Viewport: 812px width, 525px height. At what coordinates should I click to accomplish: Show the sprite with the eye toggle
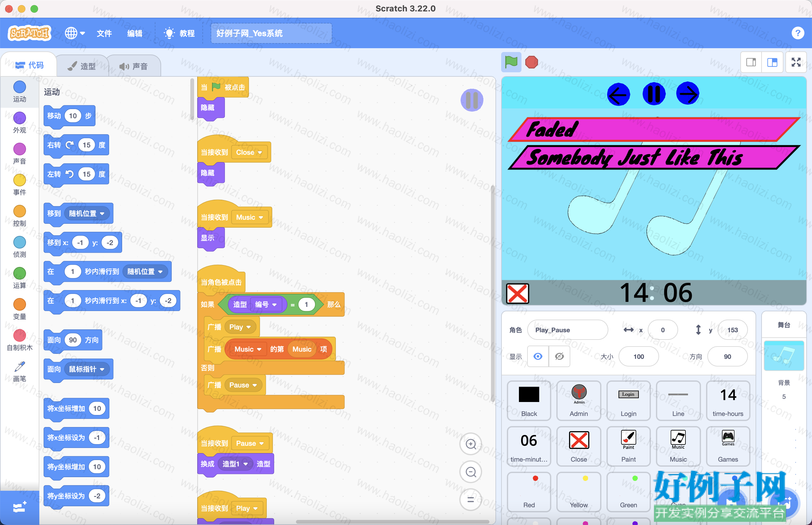pyautogui.click(x=538, y=356)
